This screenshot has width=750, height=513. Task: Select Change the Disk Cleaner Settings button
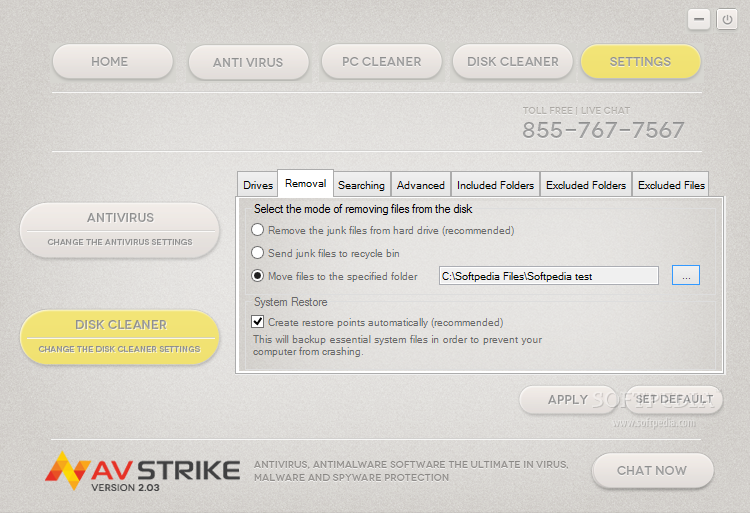point(120,337)
